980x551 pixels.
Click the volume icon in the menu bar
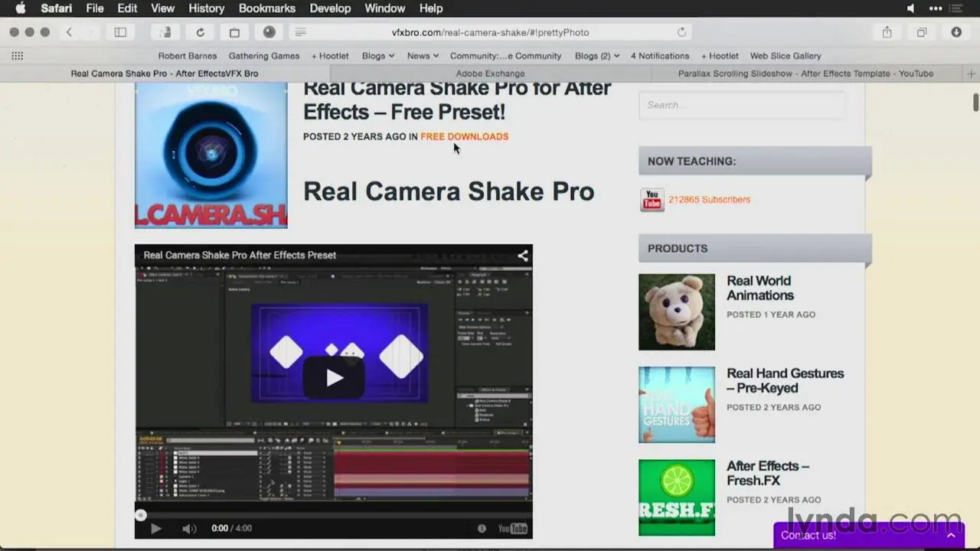click(x=910, y=8)
